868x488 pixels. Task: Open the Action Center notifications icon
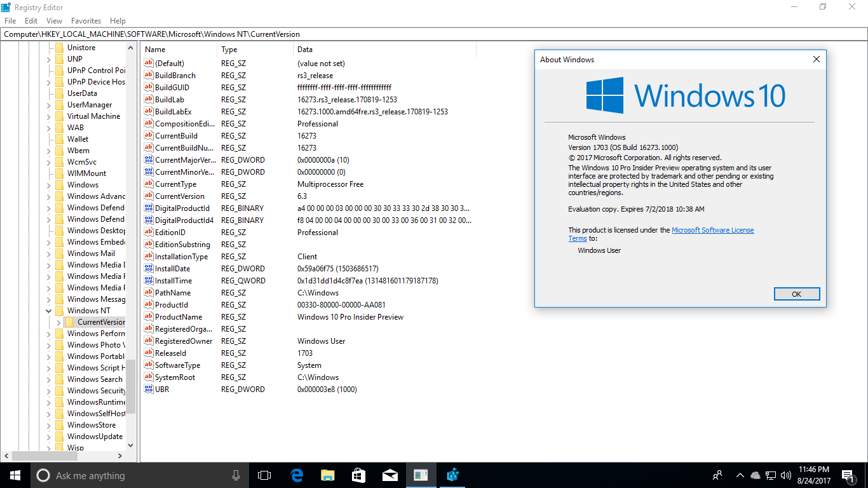point(848,475)
